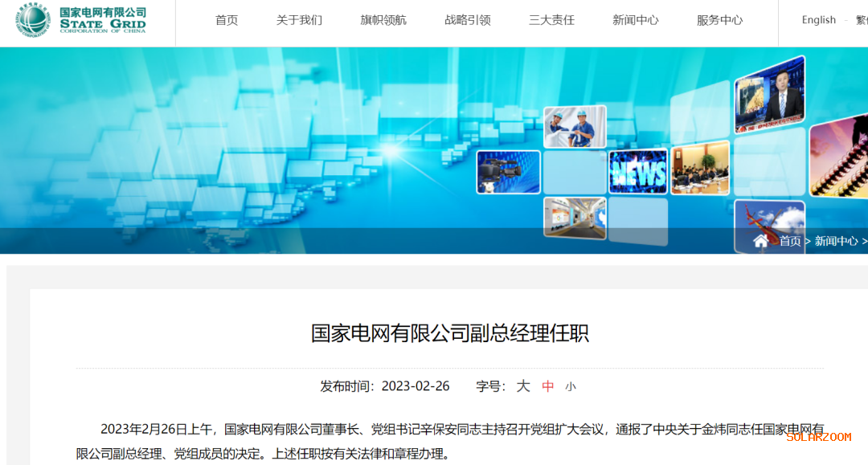This screenshot has width=868, height=465.
Task: Click the workers in helmets image tile
Action: [x=575, y=127]
